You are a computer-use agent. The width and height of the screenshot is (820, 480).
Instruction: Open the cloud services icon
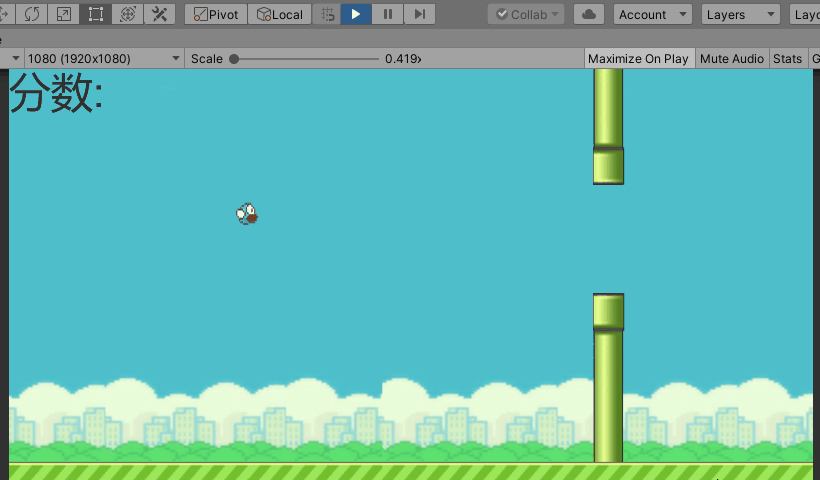(x=589, y=14)
